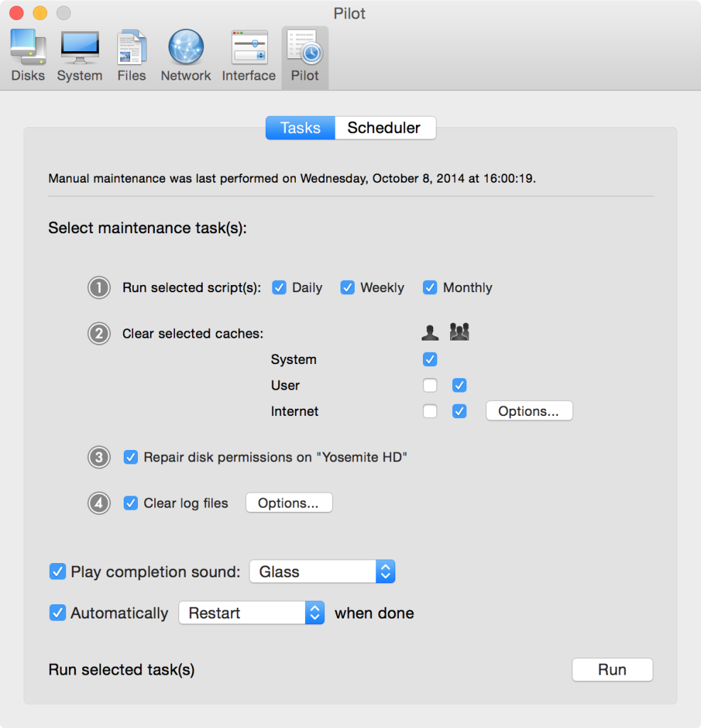Uncheck the Weekly script checkbox
The height and width of the screenshot is (728, 701).
point(347,287)
